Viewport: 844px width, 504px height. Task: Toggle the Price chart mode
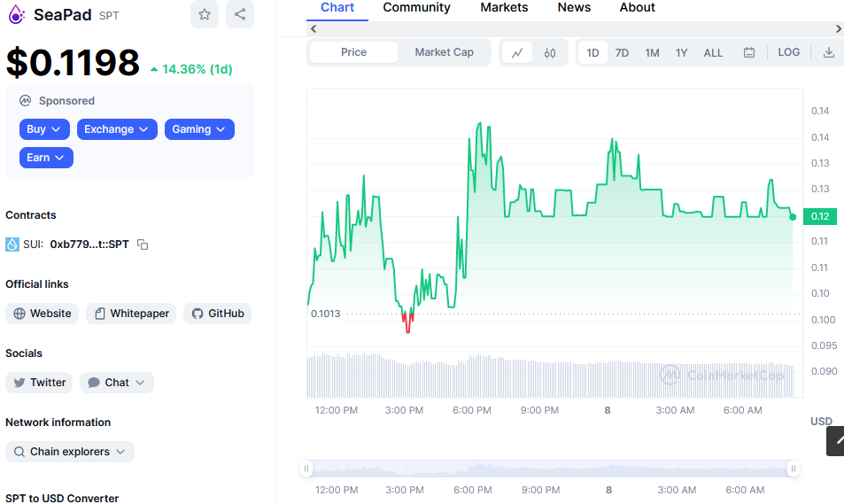coord(353,52)
